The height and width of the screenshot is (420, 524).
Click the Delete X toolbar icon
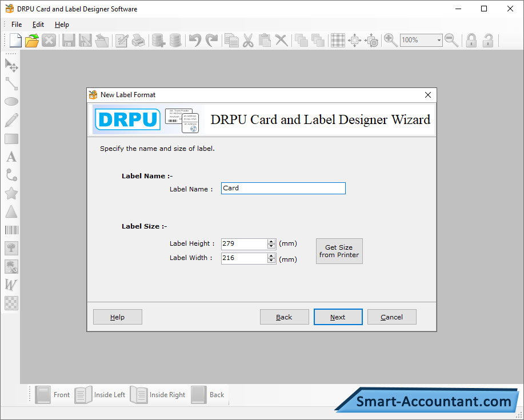tap(281, 41)
